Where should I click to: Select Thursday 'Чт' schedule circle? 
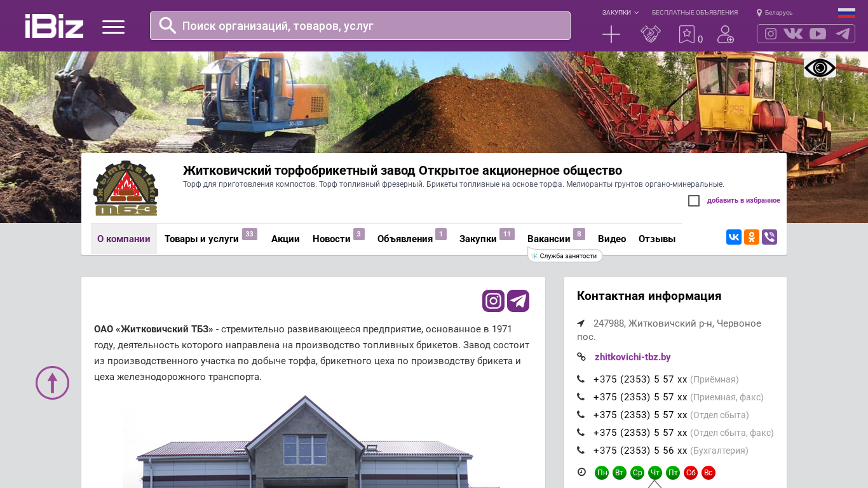click(x=655, y=473)
